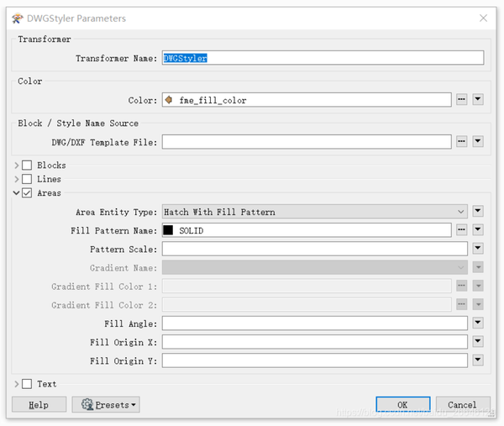Collapse the Areas section
Screen dimensions: 504x426
17,193
